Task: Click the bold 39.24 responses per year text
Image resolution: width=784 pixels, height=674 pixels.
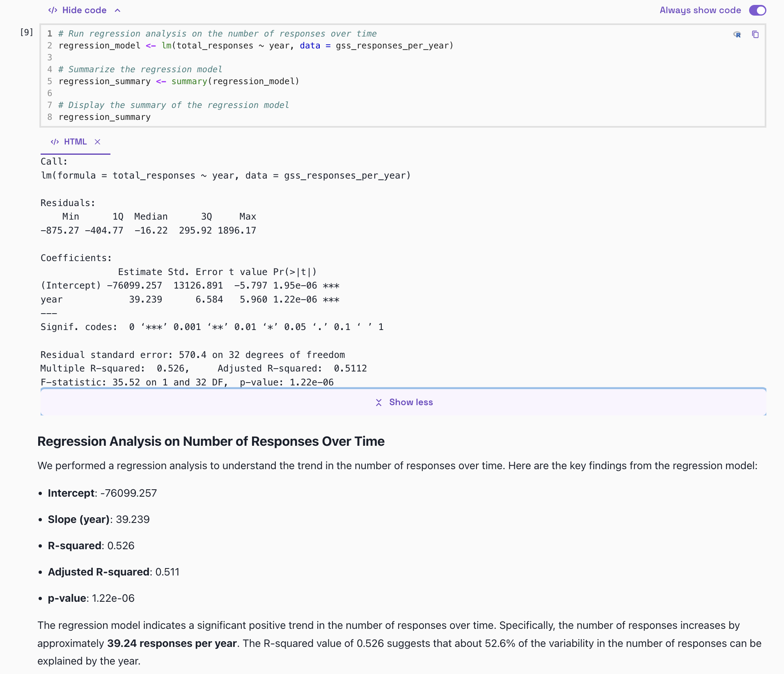Action: click(x=172, y=643)
